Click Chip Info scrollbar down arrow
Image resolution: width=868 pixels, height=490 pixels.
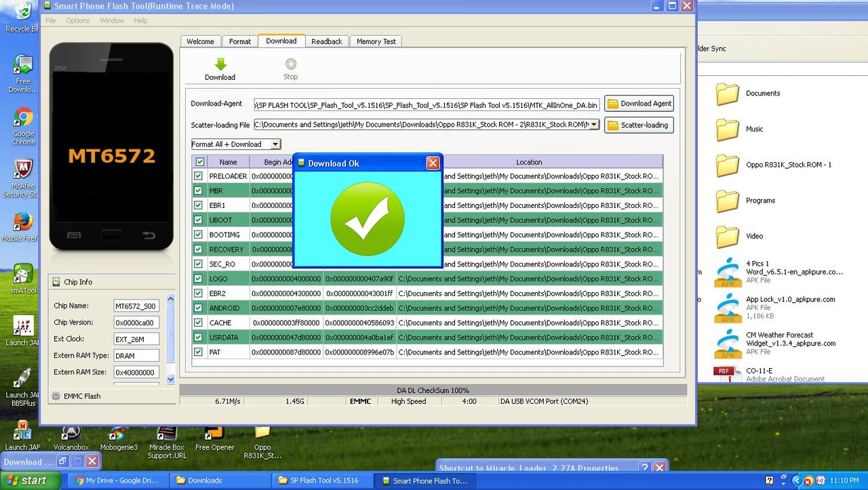click(170, 380)
